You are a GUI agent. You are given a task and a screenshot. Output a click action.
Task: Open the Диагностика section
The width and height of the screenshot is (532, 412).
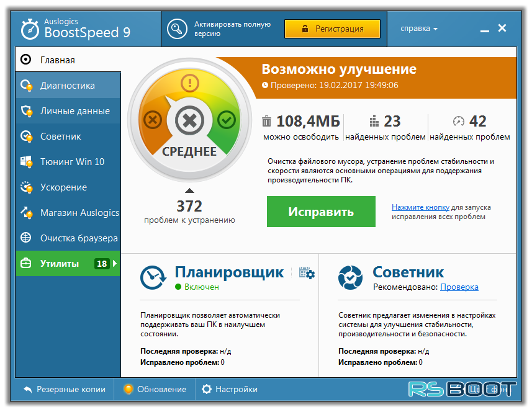click(x=68, y=86)
